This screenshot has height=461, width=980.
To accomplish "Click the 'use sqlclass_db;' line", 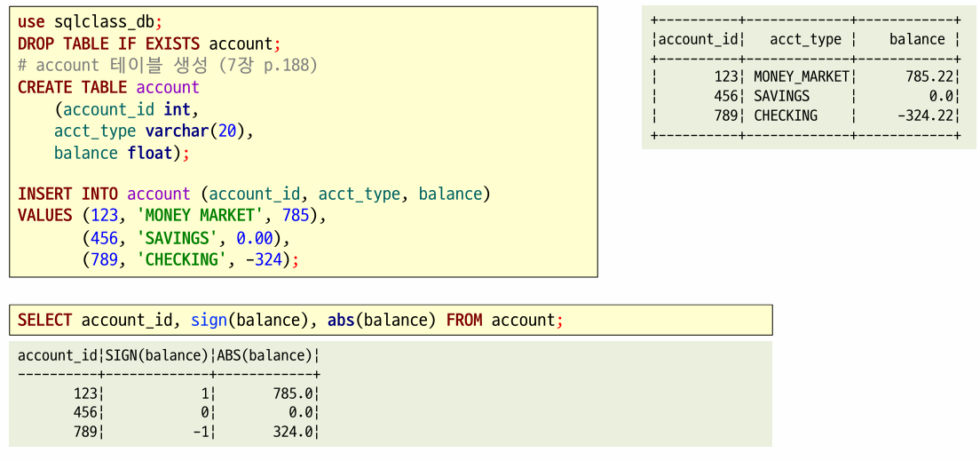I will pyautogui.click(x=90, y=22).
